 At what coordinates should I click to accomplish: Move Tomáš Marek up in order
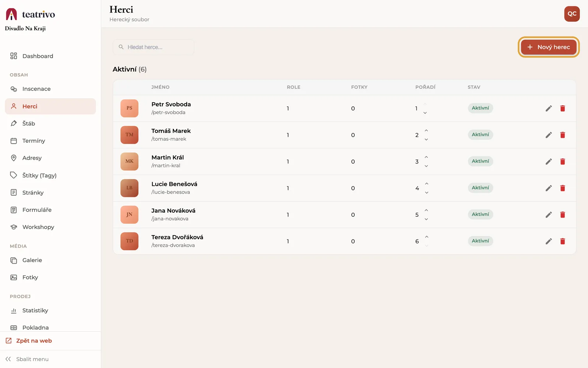coord(426,131)
